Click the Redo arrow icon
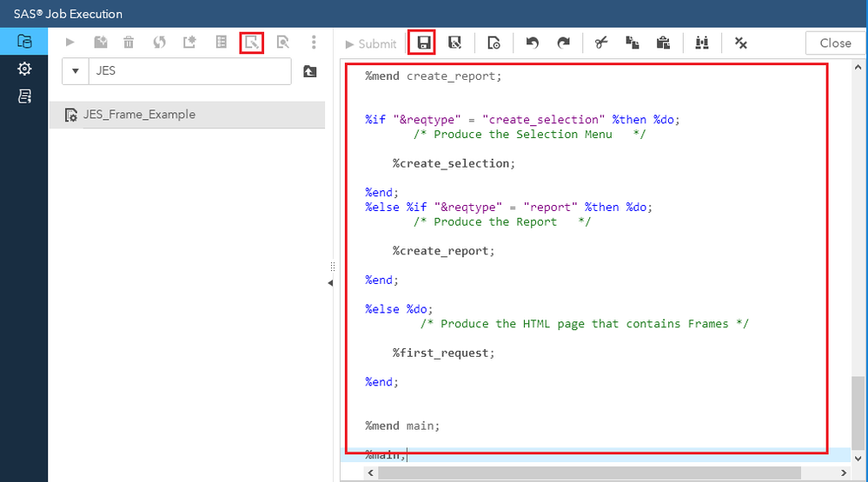Viewport: 868px width, 482px height. pyautogui.click(x=563, y=43)
